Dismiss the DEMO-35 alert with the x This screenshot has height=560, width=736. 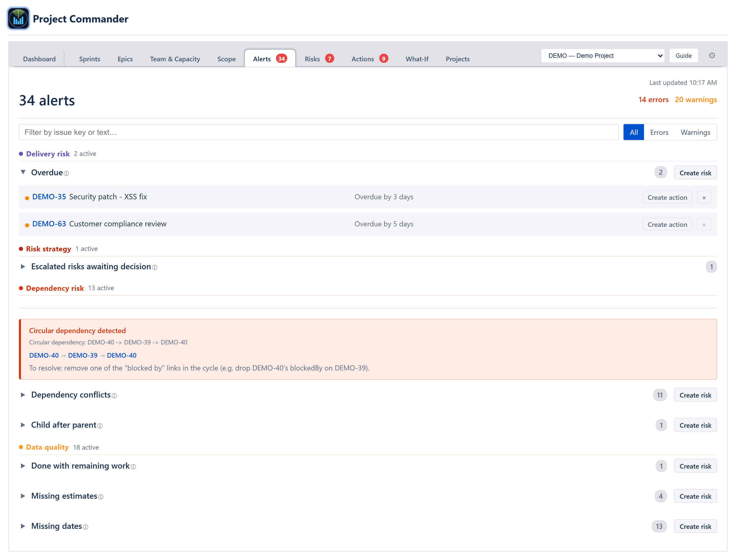pyautogui.click(x=704, y=197)
